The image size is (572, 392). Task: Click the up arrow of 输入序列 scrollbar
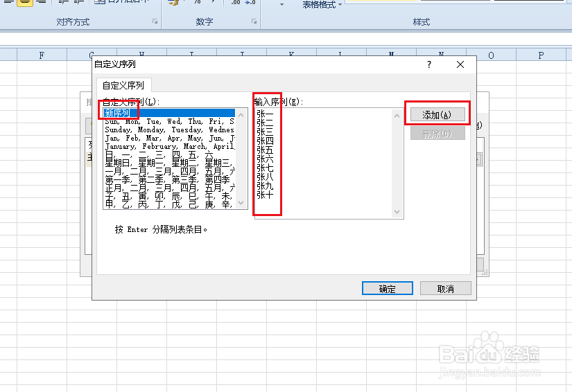[397, 116]
